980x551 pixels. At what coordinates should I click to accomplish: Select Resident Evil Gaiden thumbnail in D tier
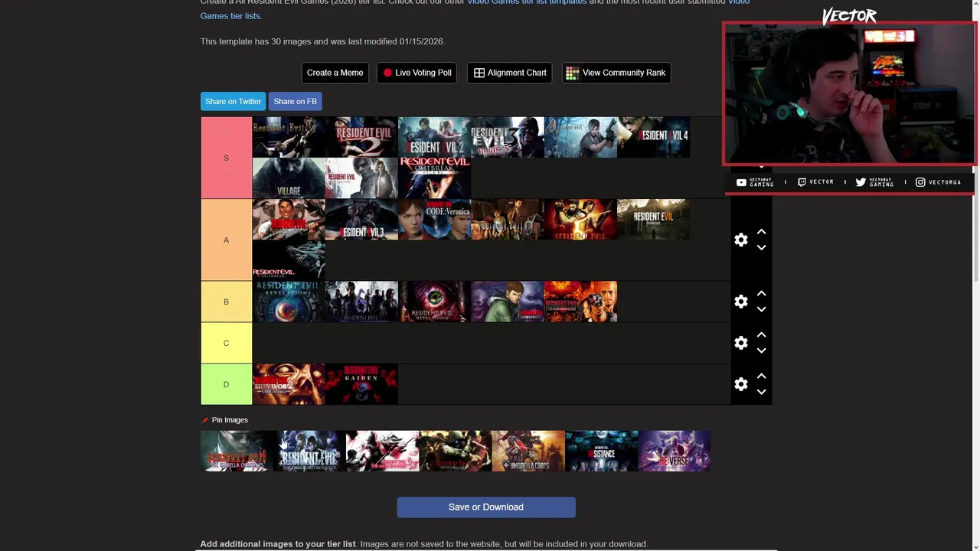pyautogui.click(x=361, y=384)
